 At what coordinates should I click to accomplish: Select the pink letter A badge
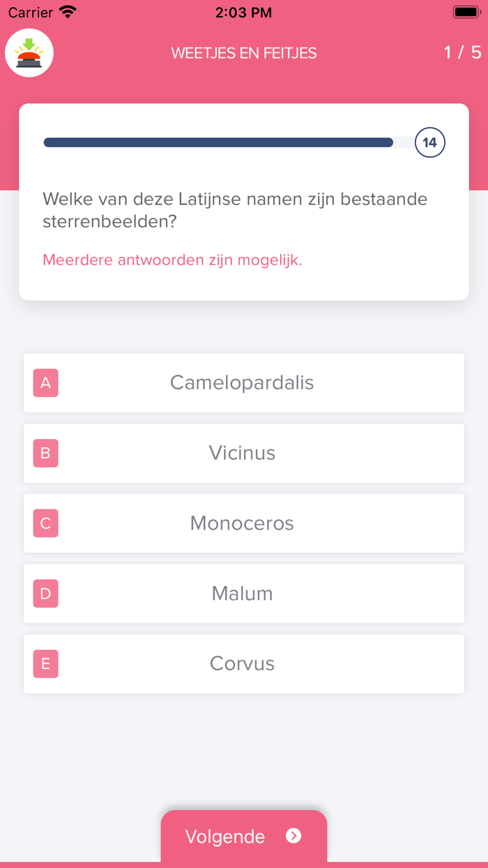click(x=45, y=383)
